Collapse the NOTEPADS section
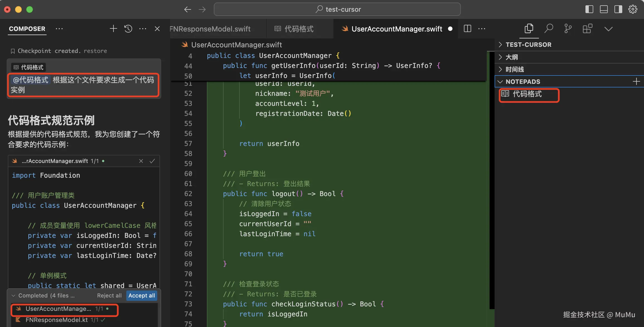 [523, 82]
